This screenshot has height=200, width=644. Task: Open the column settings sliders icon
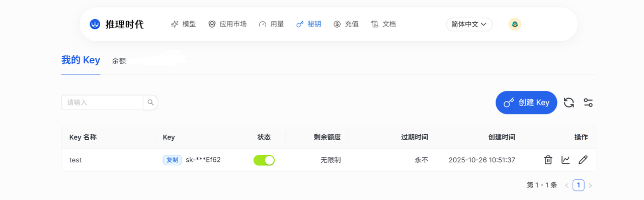(588, 103)
